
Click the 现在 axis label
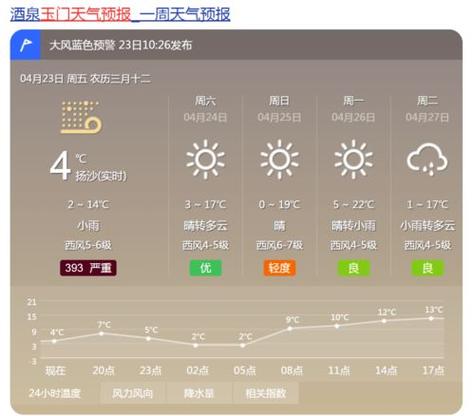pos(55,370)
